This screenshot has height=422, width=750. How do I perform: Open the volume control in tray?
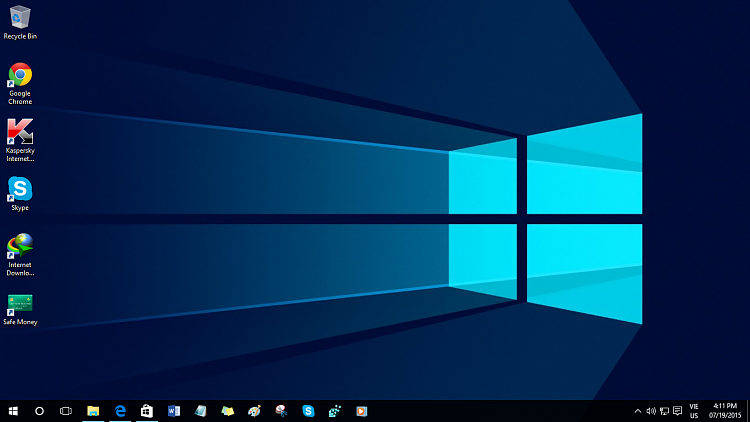[651, 411]
